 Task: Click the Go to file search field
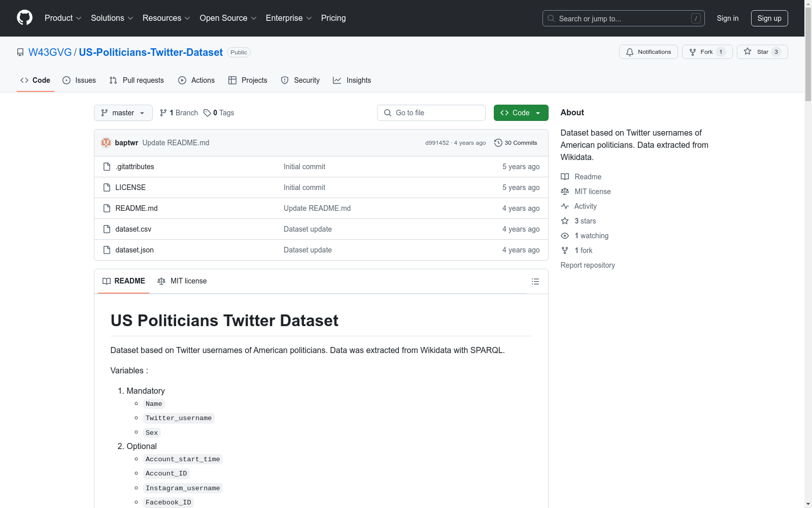click(431, 113)
